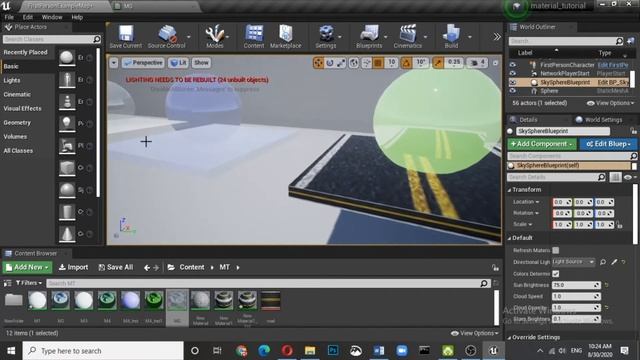
Task: Select the road material thumbnail
Action: pyautogui.click(x=271, y=301)
